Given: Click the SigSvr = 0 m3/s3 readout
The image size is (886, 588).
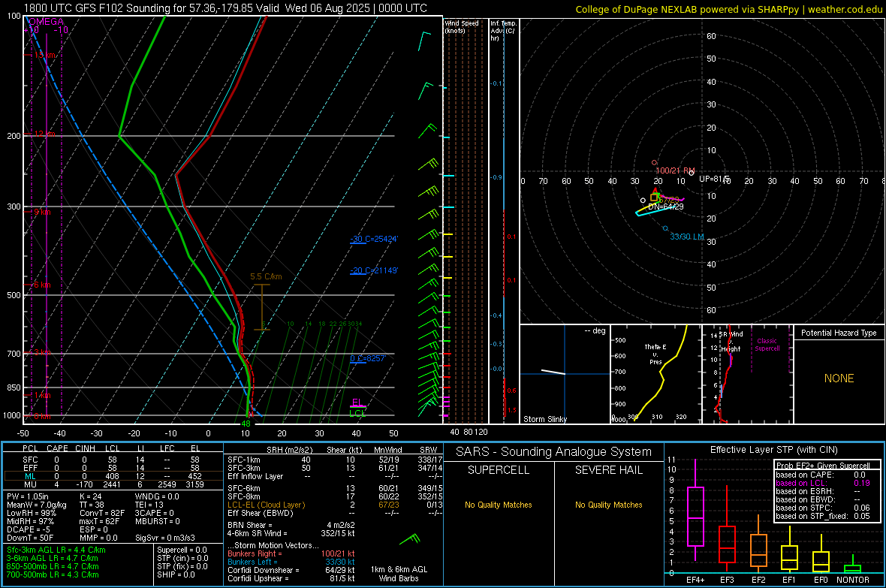Looking at the screenshot, I should 165,538.
